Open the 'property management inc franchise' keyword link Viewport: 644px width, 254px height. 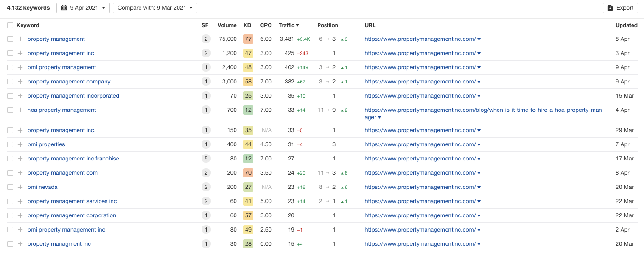click(73, 159)
